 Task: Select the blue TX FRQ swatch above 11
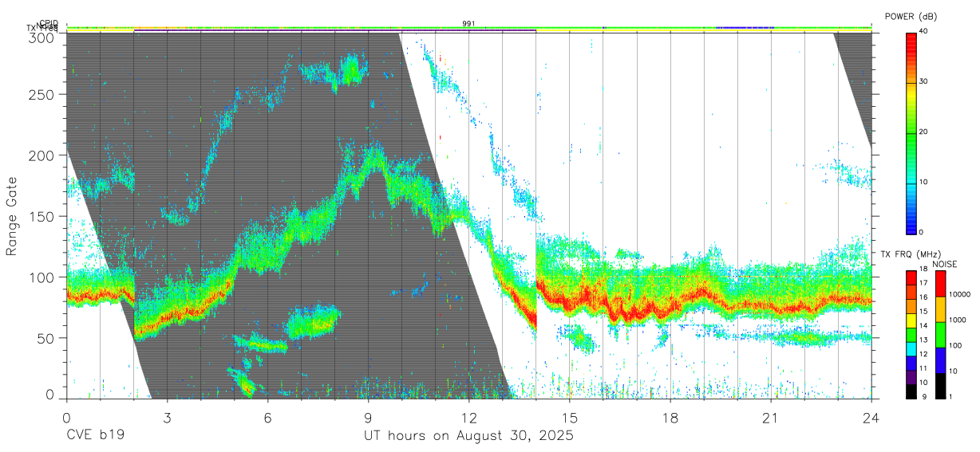click(x=912, y=361)
